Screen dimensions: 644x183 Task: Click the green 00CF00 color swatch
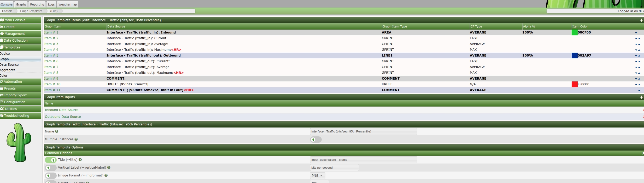point(575,32)
